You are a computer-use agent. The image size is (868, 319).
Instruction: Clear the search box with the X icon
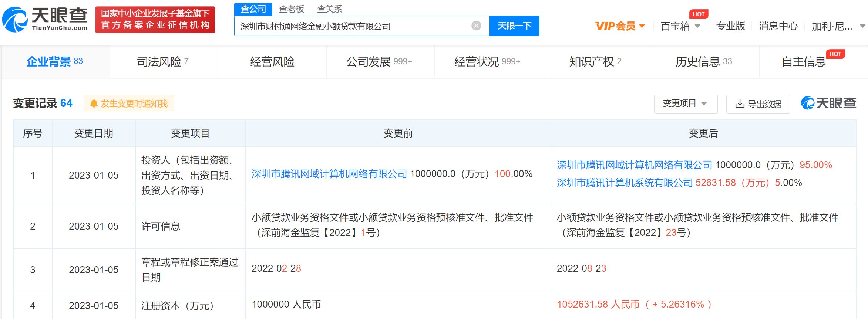[476, 26]
